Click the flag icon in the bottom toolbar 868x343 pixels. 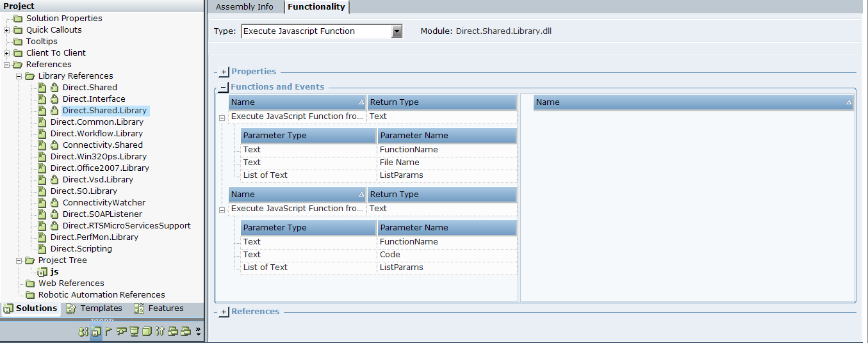click(108, 331)
